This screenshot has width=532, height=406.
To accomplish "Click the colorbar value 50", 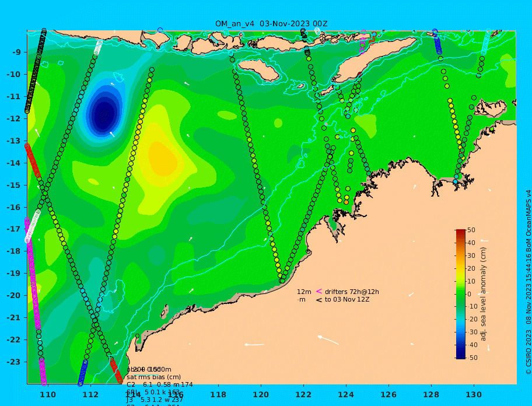I will coord(471,230).
